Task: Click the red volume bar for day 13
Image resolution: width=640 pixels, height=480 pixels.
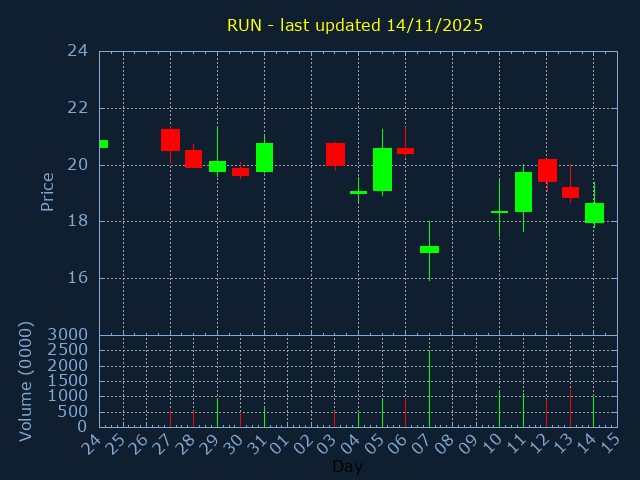Action: [x=570, y=408]
